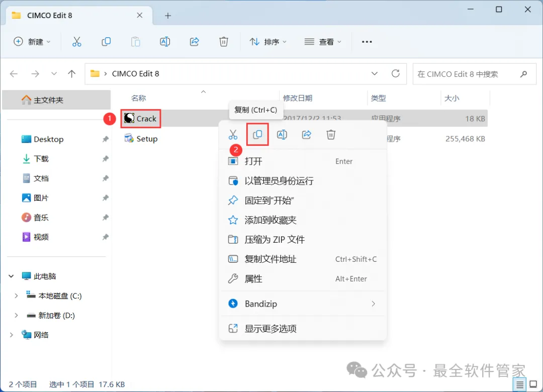Click the CIMCO Edit 8 breadcrumb in the address bar
Screen dimensions: 543x392
pyautogui.click(x=135, y=74)
